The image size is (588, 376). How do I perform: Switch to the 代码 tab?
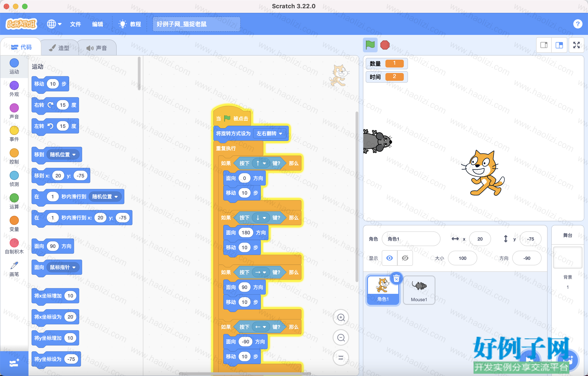pyautogui.click(x=21, y=47)
